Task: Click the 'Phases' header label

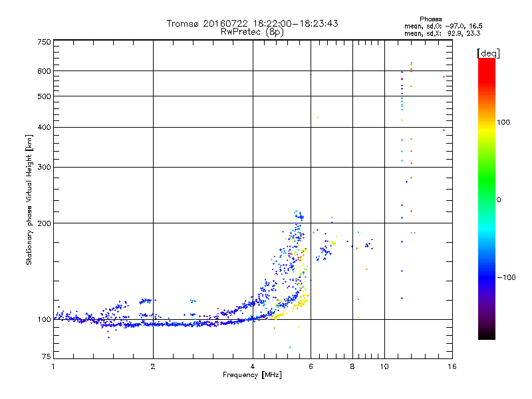Action: point(430,19)
